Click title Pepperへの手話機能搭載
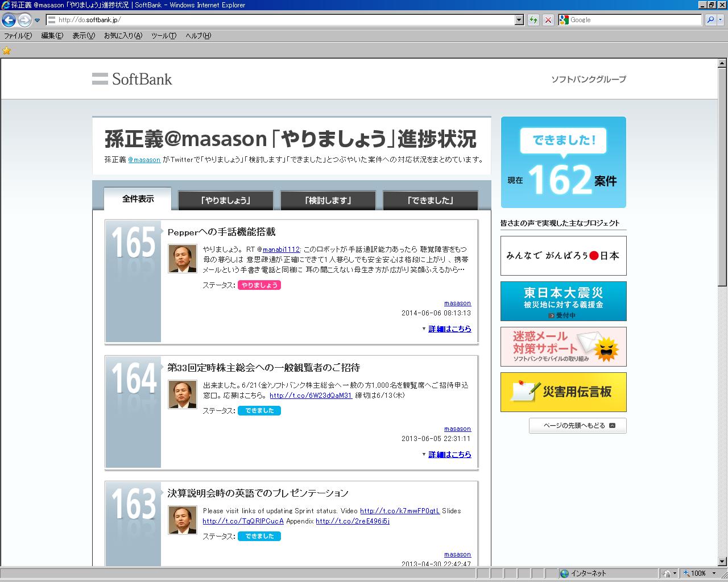 221,232
